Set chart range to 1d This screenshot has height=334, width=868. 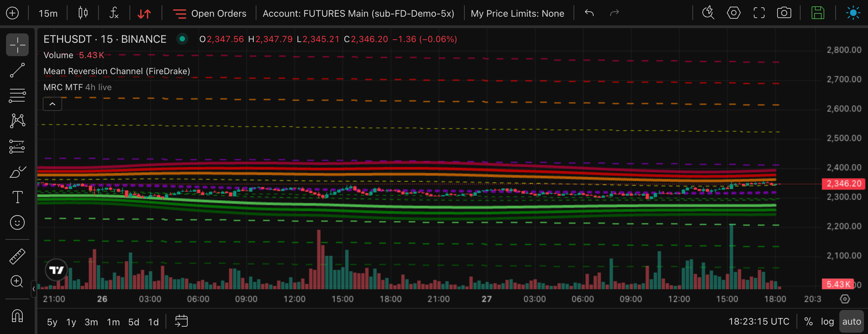153,322
